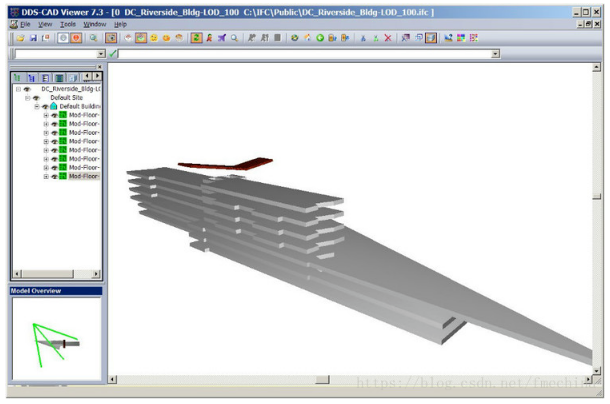The image size is (610, 404).
Task: Click the highlighted 3D box toolbar icon
Action: (431, 38)
